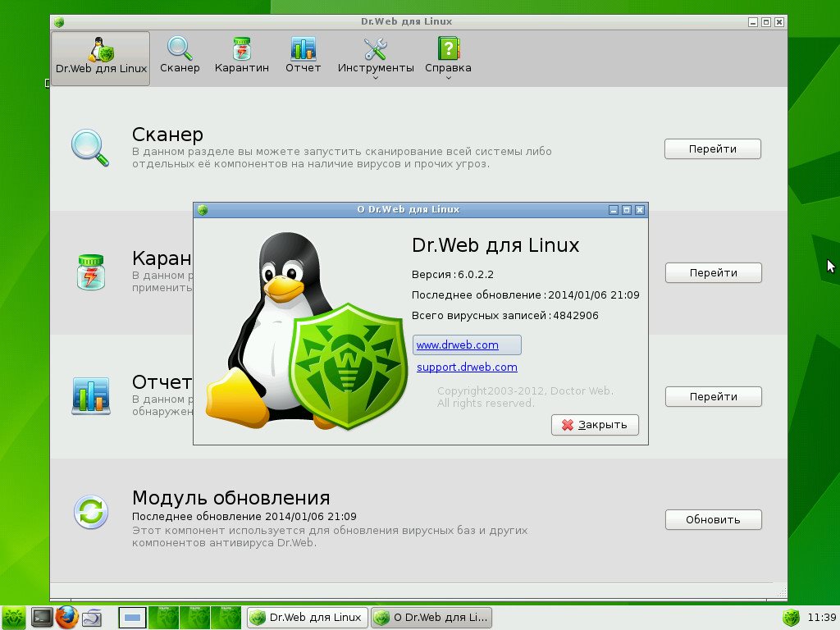Close the about dialog with Закрыть
This screenshot has height=630, width=840.
(x=595, y=425)
